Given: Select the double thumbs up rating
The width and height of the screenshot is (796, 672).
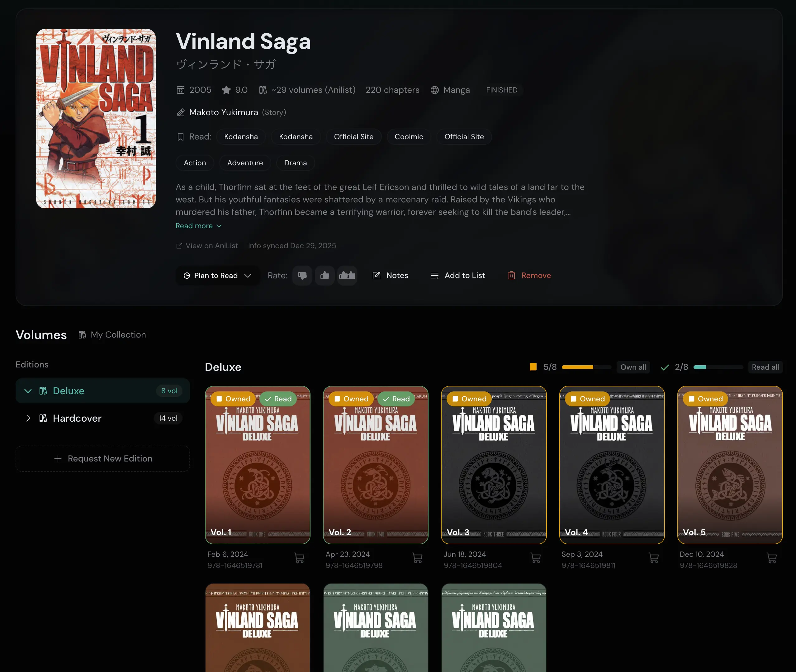Looking at the screenshot, I should click(x=347, y=275).
